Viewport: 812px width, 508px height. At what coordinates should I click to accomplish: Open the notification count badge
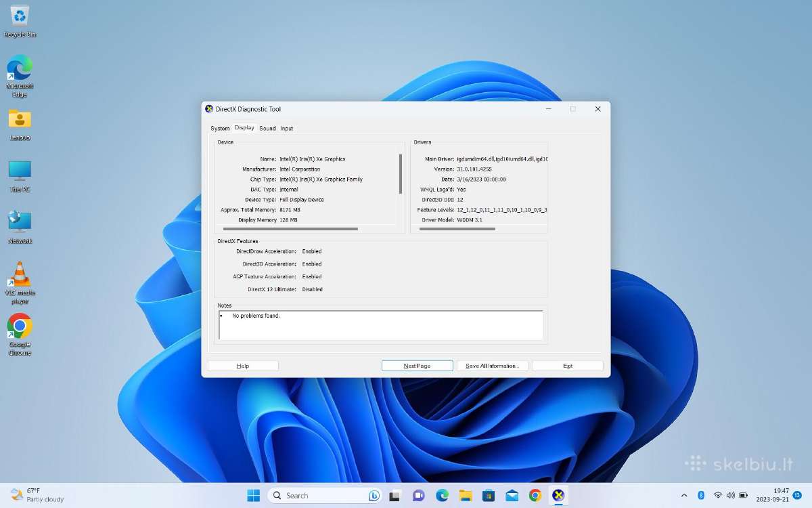[x=797, y=495]
